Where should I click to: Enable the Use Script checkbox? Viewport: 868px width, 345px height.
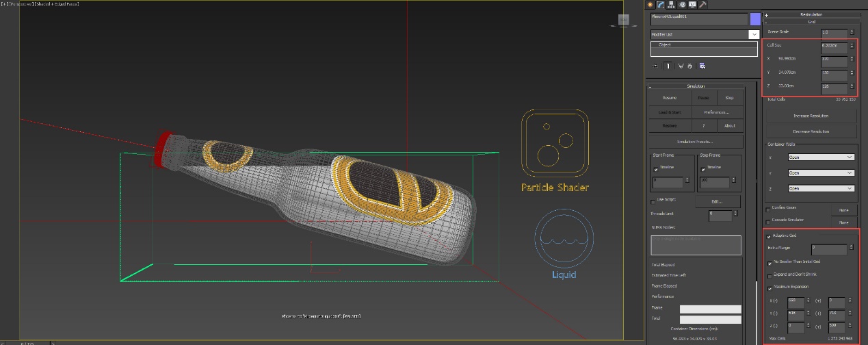[x=653, y=201]
